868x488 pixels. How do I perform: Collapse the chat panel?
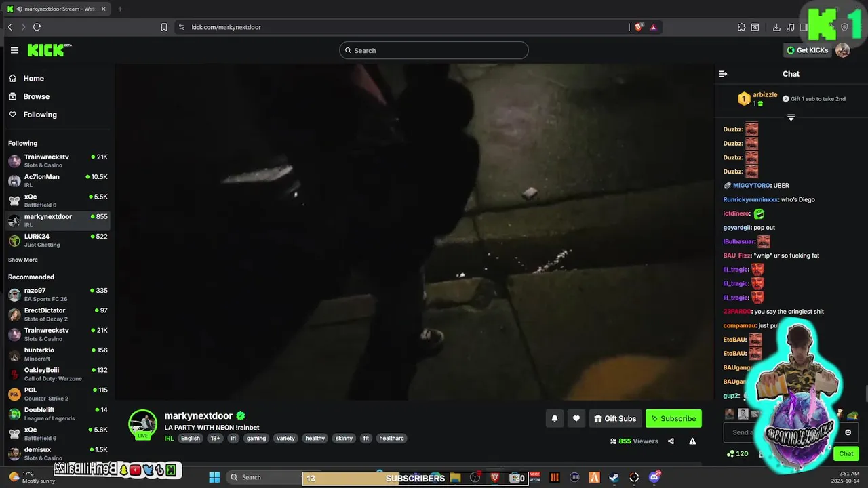pyautogui.click(x=723, y=74)
